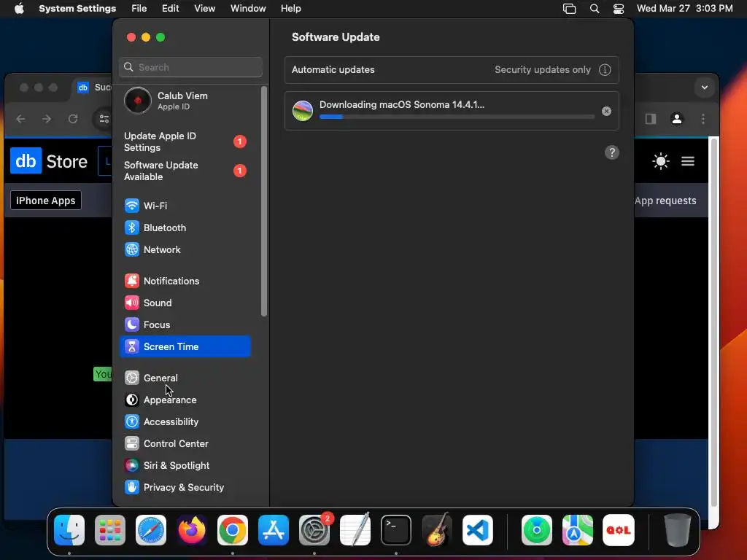Open Safari from the Dock
This screenshot has width=747, height=560.
pyautogui.click(x=151, y=530)
